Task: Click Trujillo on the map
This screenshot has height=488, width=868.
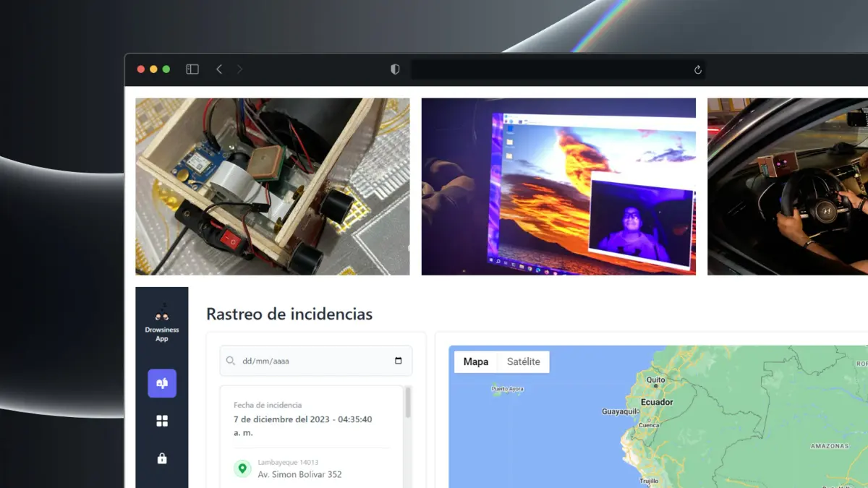Action: click(x=649, y=481)
